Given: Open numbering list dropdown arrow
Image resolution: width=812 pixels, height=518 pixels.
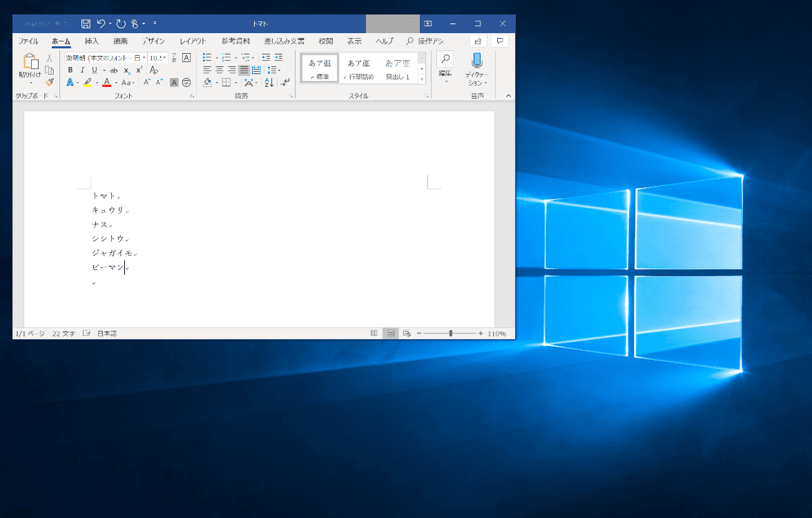Looking at the screenshot, I should pyautogui.click(x=235, y=58).
